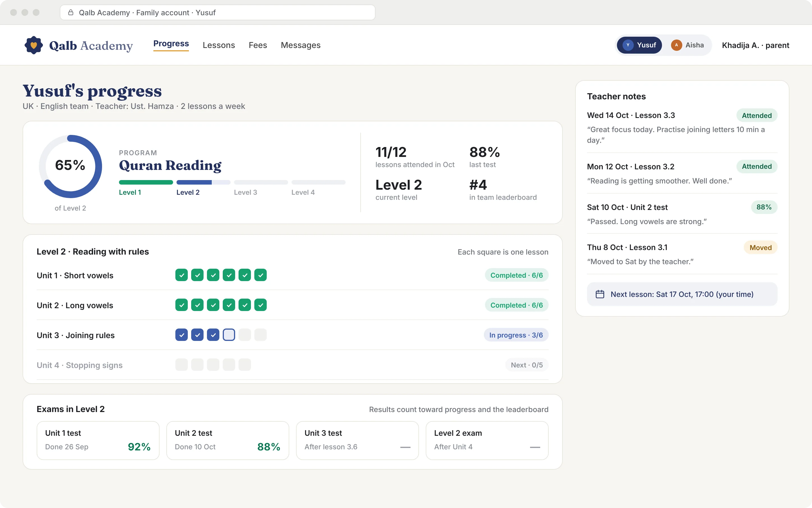Click the In progress 3/6 badge

tap(516, 335)
